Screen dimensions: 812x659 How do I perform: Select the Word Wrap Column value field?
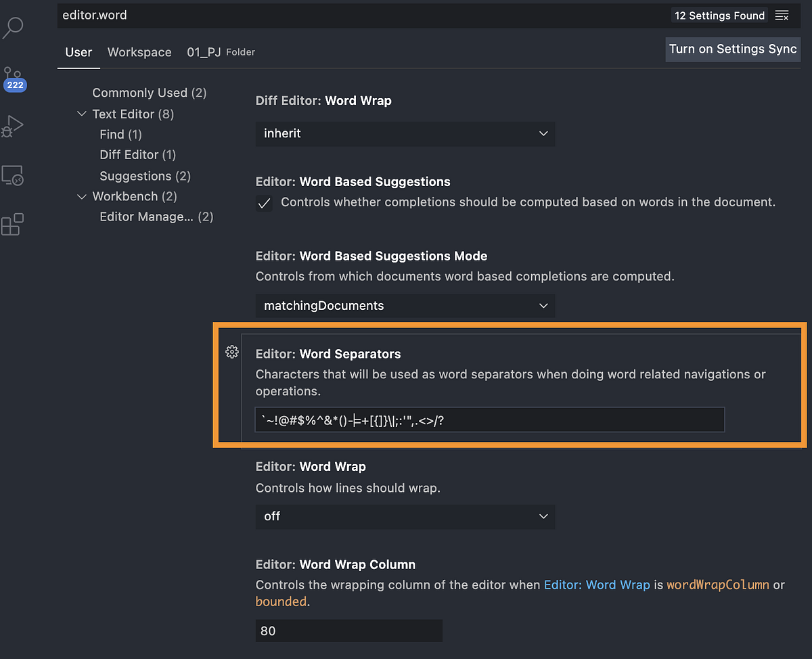(x=348, y=631)
